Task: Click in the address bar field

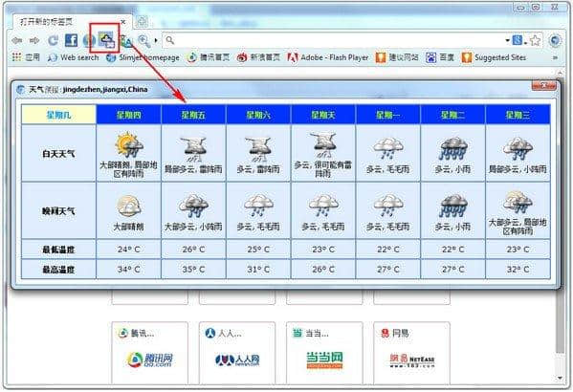Action: tap(335, 40)
